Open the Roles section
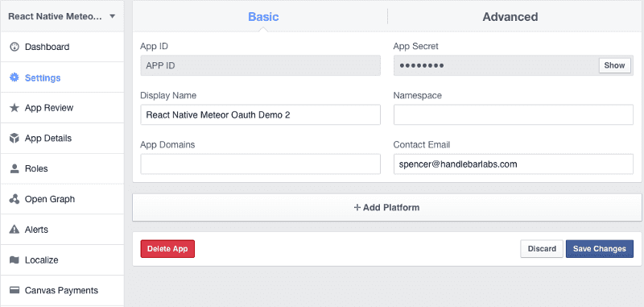Screen dimensions: 644x307 click(62, 169)
